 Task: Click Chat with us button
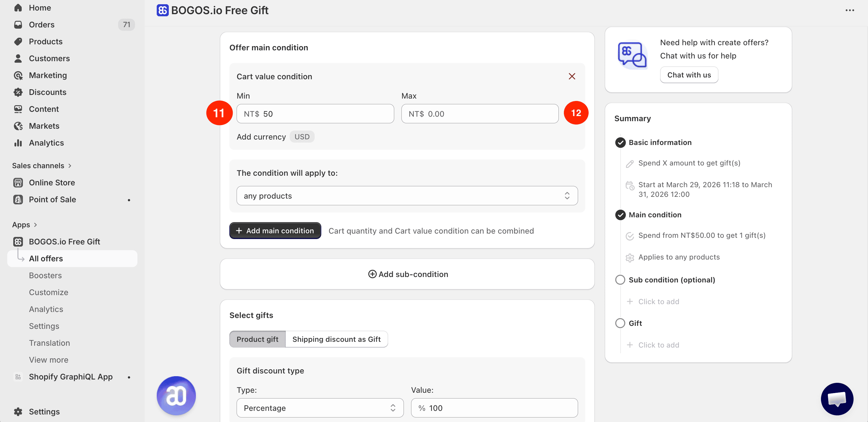(x=689, y=75)
